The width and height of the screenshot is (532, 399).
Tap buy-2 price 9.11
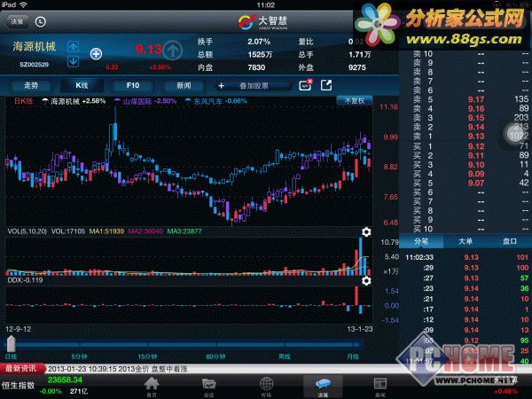click(x=476, y=155)
